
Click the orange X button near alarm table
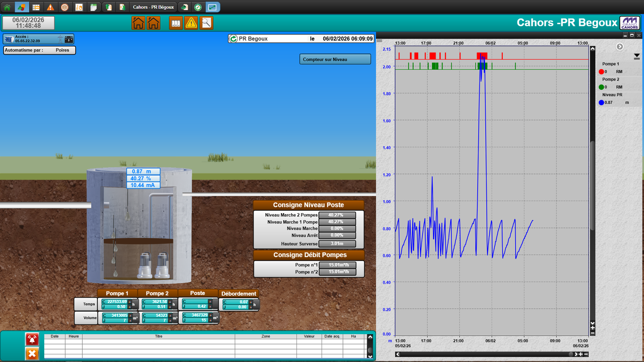(x=32, y=354)
